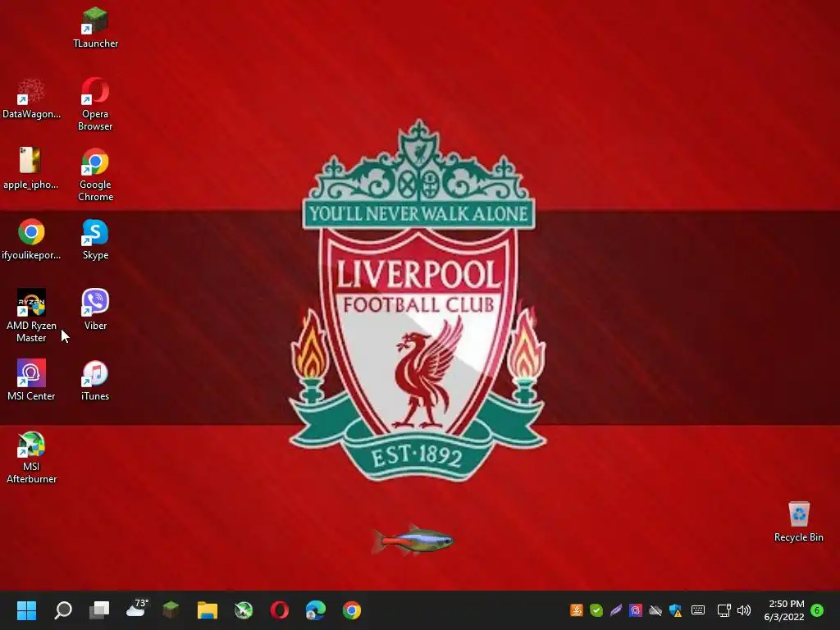The image size is (840, 630).
Task: Open the touch keyboard tray icon
Action: pyautogui.click(x=698, y=610)
